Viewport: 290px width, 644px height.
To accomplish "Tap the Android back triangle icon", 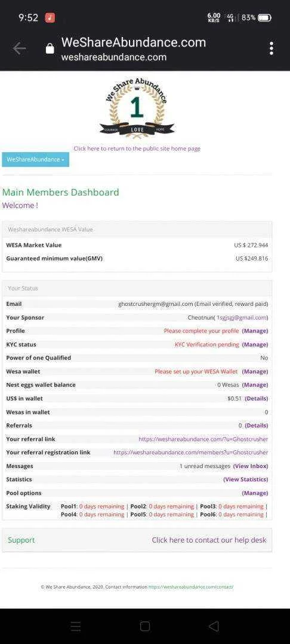I will pos(214,626).
